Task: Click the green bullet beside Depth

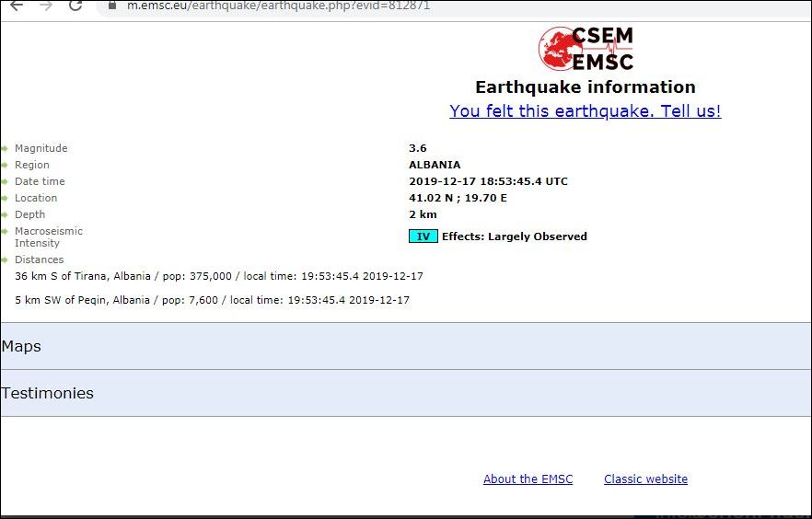Action: click(5, 214)
